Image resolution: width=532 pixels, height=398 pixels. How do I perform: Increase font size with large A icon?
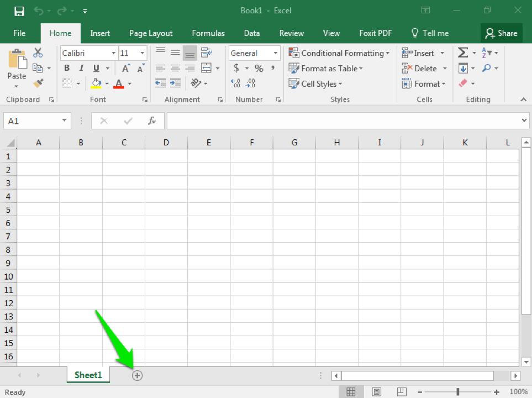coord(126,68)
